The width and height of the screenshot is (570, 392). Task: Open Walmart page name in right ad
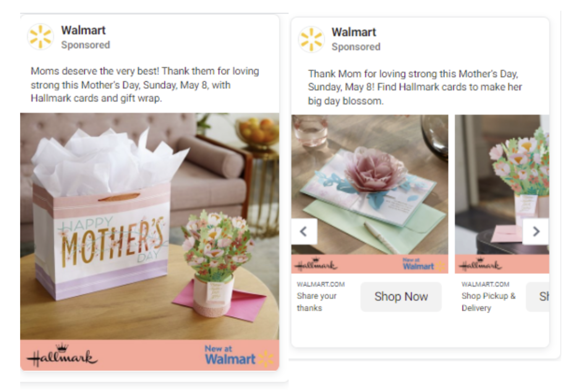click(354, 32)
